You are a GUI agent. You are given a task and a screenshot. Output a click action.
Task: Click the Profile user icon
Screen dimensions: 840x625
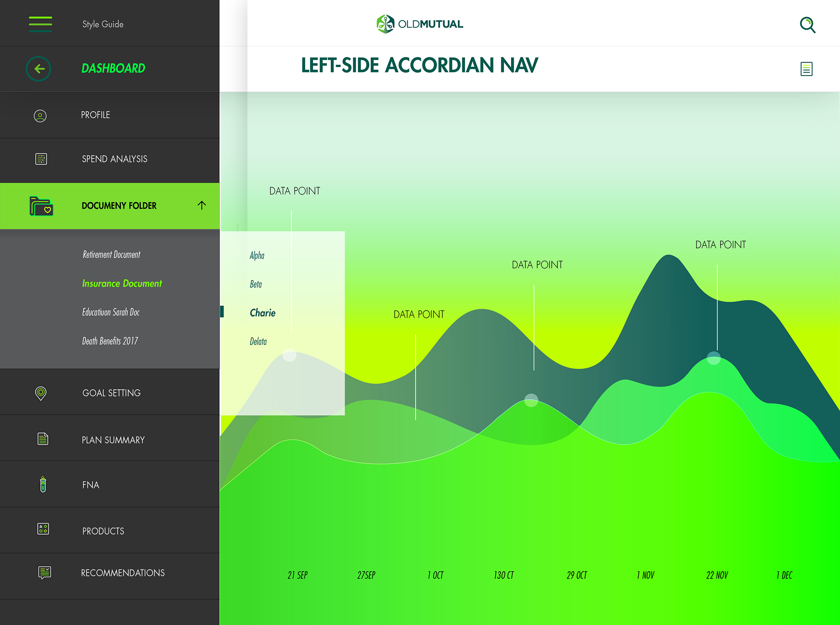tap(40, 115)
